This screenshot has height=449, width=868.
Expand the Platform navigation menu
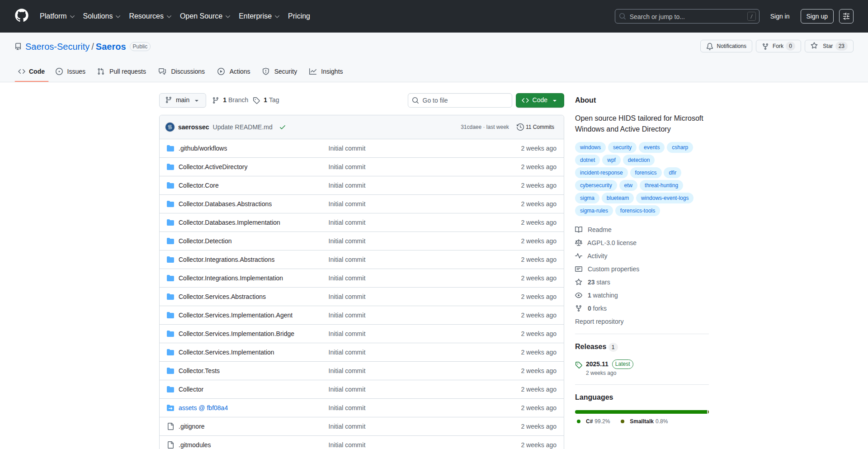click(x=57, y=16)
